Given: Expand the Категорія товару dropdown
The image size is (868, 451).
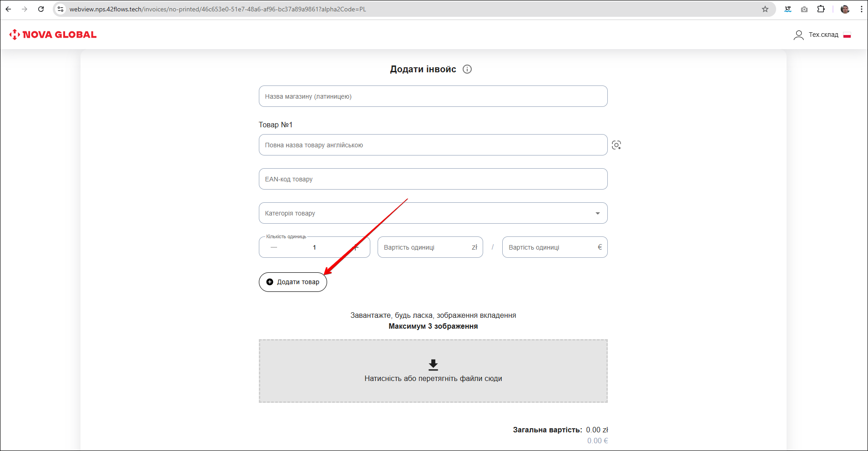Looking at the screenshot, I should [x=597, y=213].
